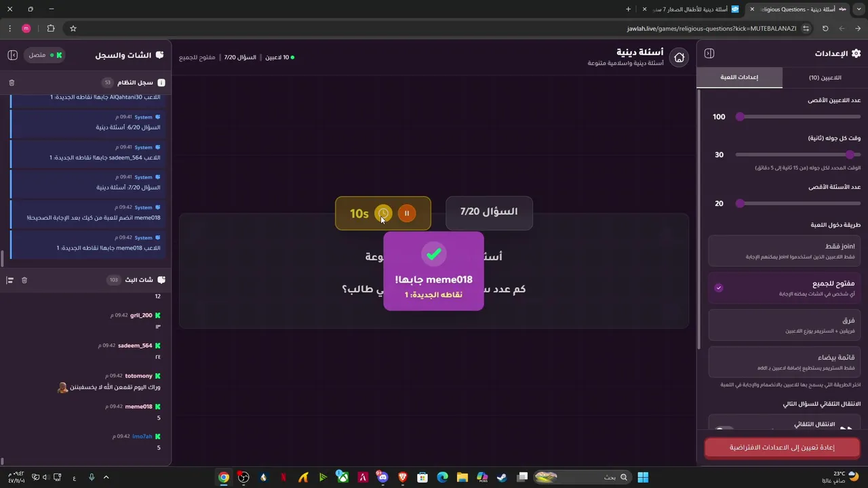This screenshot has width=868, height=488.
Task: Click the chat bubble icon beside الشات والسجل
Action: (160, 55)
